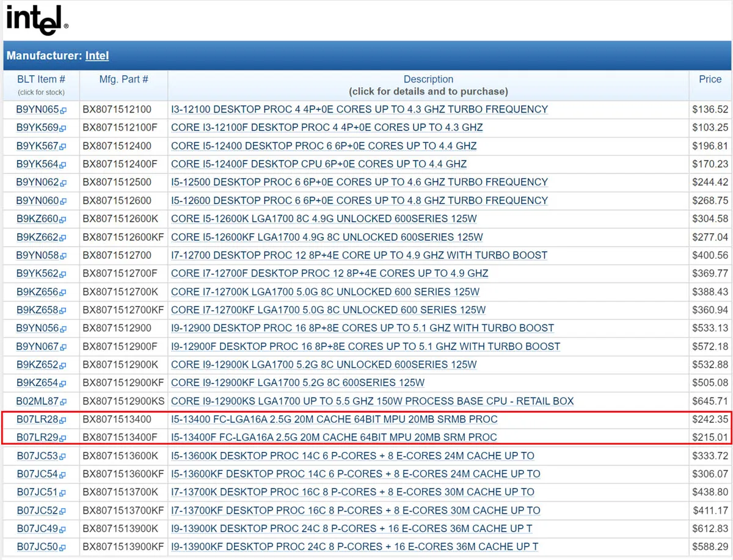The height and width of the screenshot is (560, 733).
Task: Select part number BX8071513400F
Action: click(x=120, y=437)
